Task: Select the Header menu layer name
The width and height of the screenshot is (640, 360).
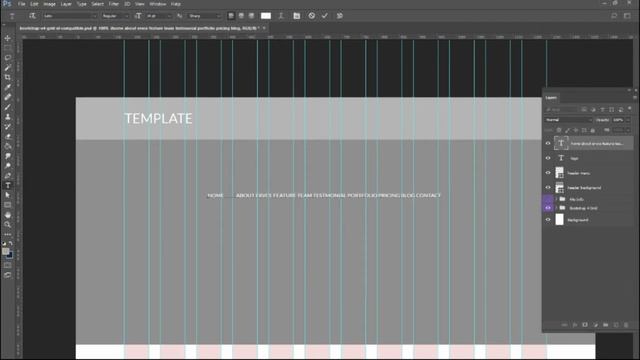Action: click(x=578, y=173)
